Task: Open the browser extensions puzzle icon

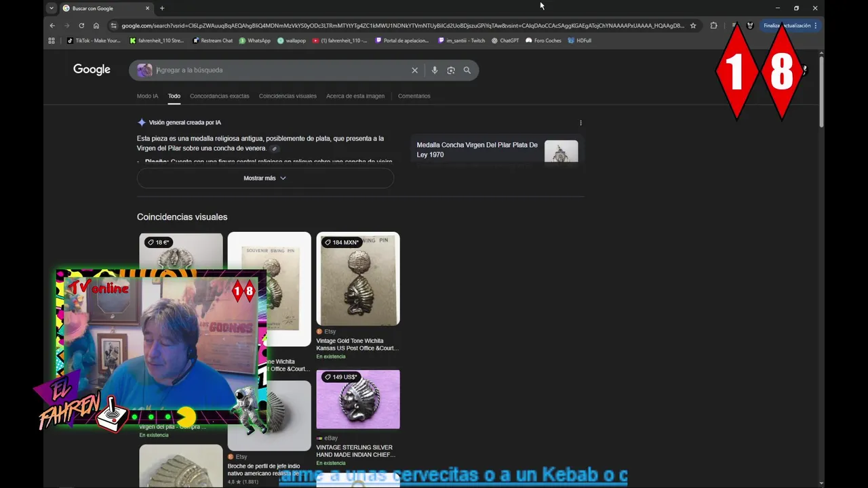Action: tap(713, 26)
